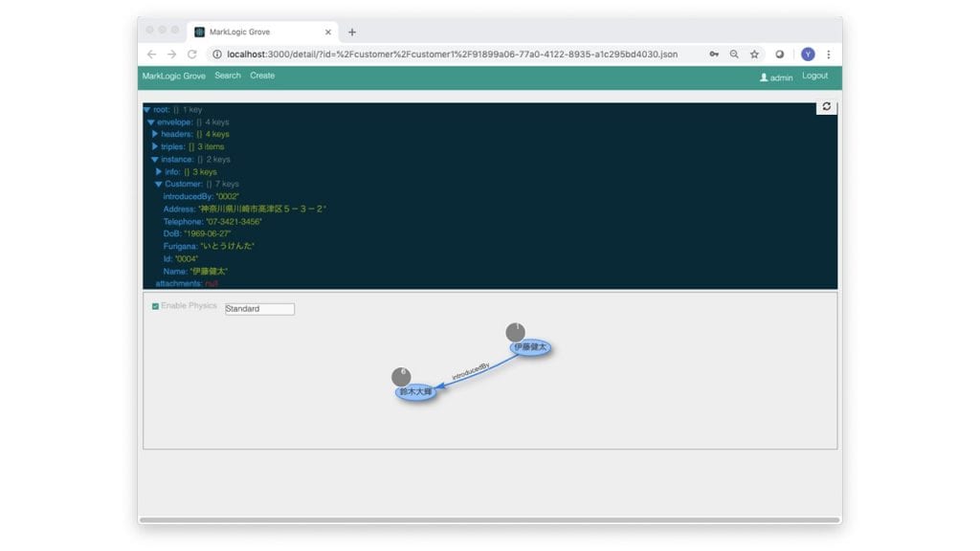Screen dimensions: 980x551
Task: Open the user profile avatar
Action: click(808, 55)
